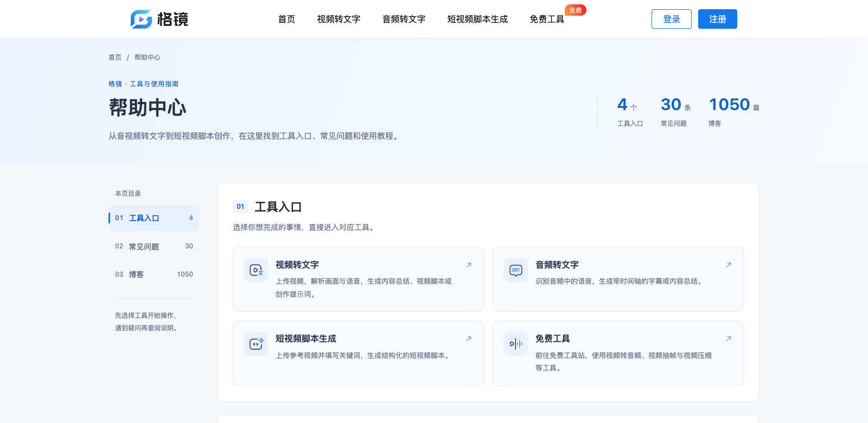Go to 首页 in the top navigation
Viewport: 868px width, 423px height.
point(286,19)
